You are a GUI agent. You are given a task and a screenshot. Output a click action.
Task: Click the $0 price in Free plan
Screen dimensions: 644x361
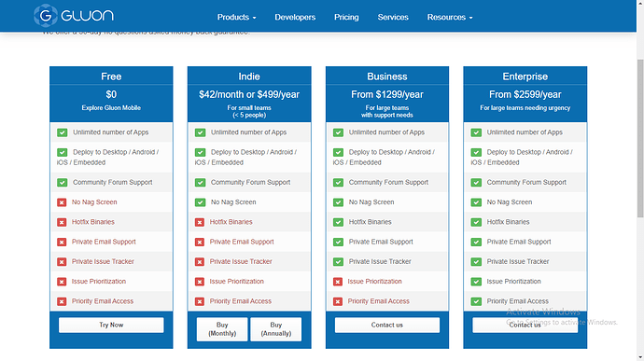111,94
